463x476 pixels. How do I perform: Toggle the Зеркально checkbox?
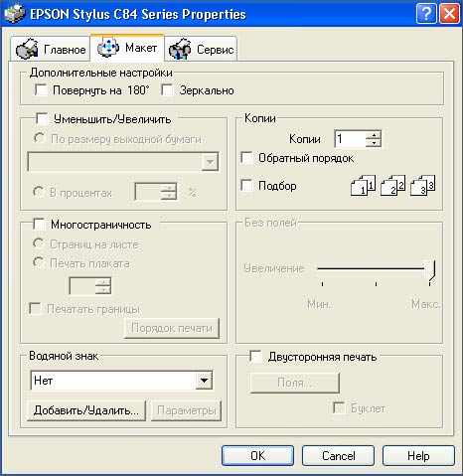(x=167, y=89)
